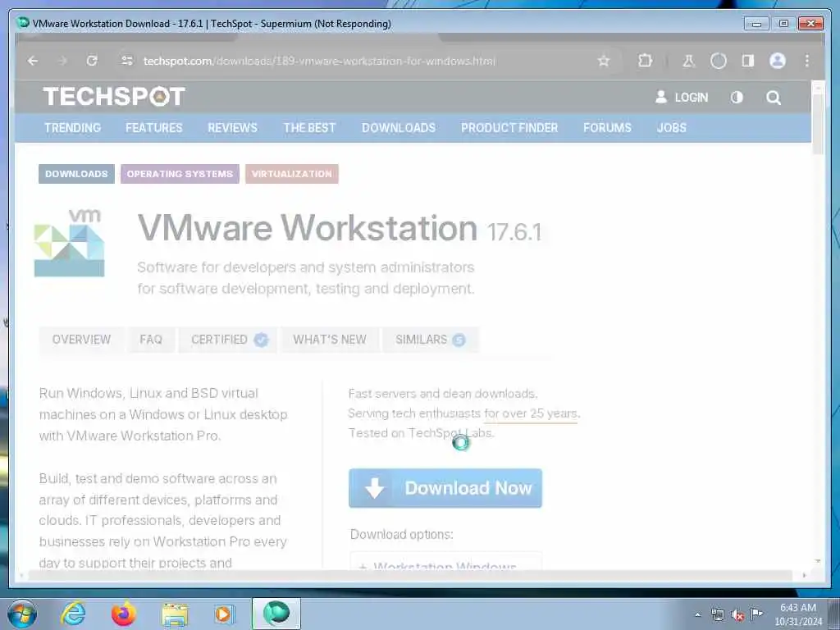This screenshot has width=840, height=630.
Task: Launch Internet Explorer from the taskbar
Action: (73, 614)
